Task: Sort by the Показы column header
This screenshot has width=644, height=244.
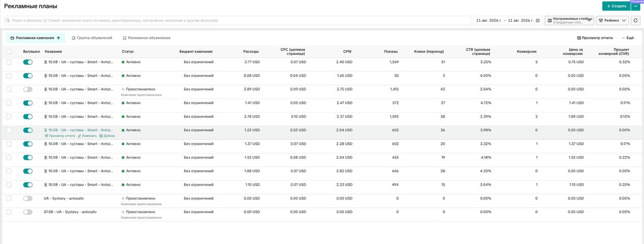Action: (390, 51)
